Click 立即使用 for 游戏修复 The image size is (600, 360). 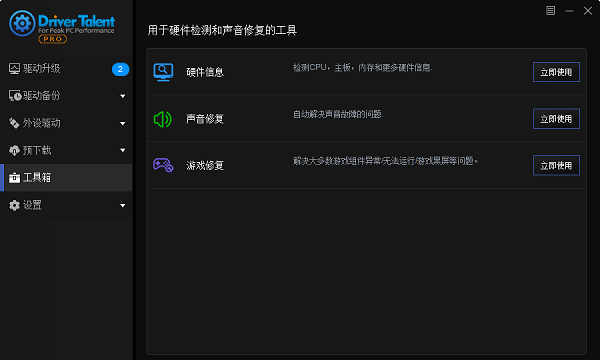pyautogui.click(x=556, y=165)
